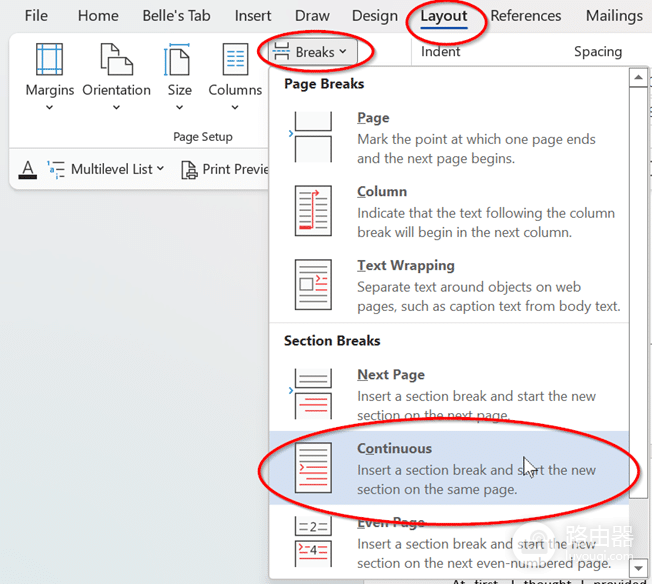Click the Orientation page icon
This screenshot has width=652, height=584.
(116, 59)
